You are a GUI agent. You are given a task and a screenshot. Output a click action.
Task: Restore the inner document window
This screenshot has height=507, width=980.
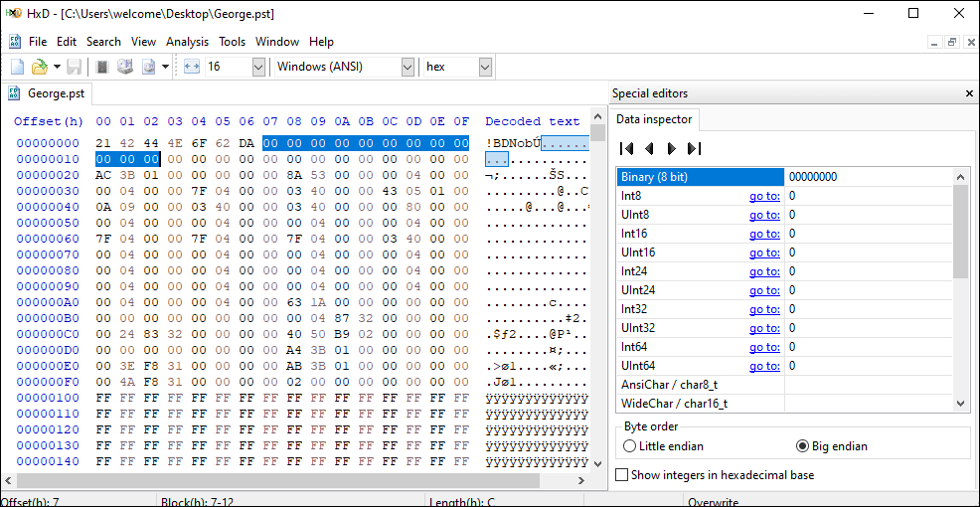953,43
